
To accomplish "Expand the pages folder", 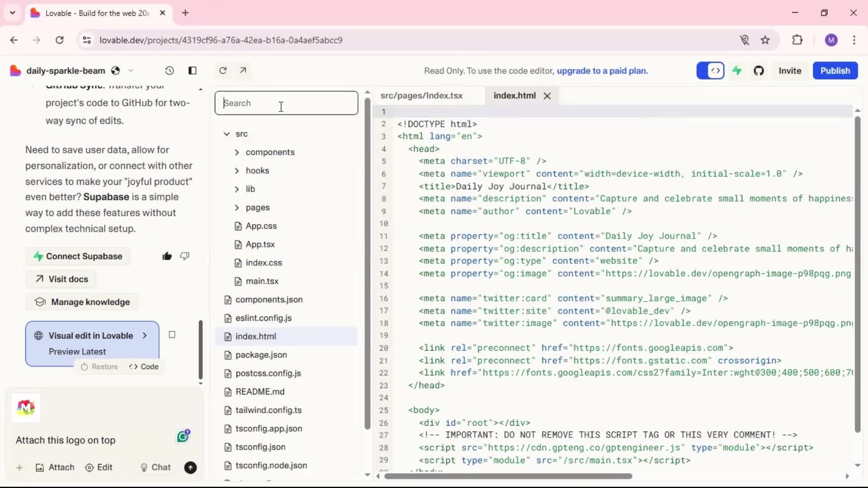I will [237, 207].
